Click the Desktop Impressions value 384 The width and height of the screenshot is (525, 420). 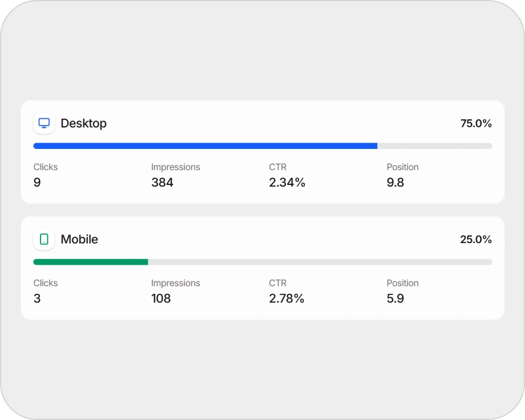click(162, 183)
